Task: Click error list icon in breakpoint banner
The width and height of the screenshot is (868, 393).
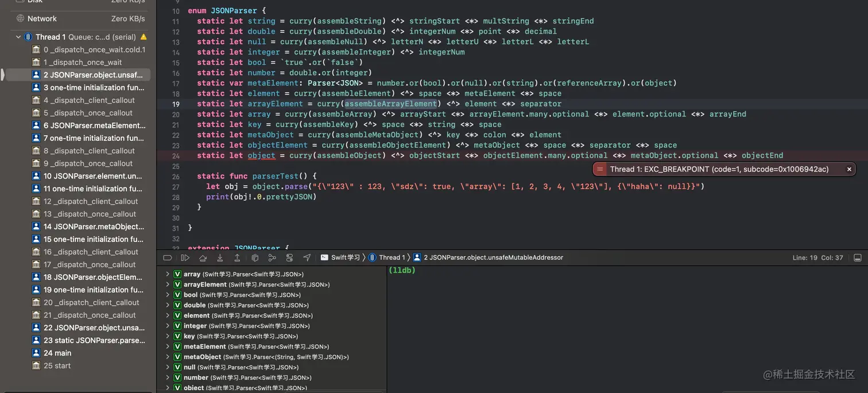Action: point(600,169)
